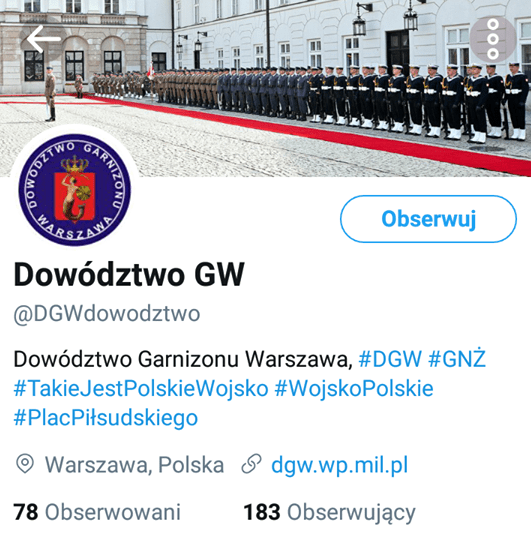
Task: Click the 183 followers count number
Action: [262, 512]
